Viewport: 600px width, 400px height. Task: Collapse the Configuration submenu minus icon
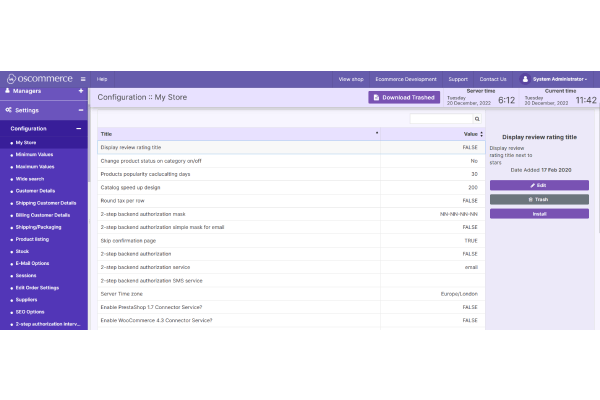tap(78, 129)
